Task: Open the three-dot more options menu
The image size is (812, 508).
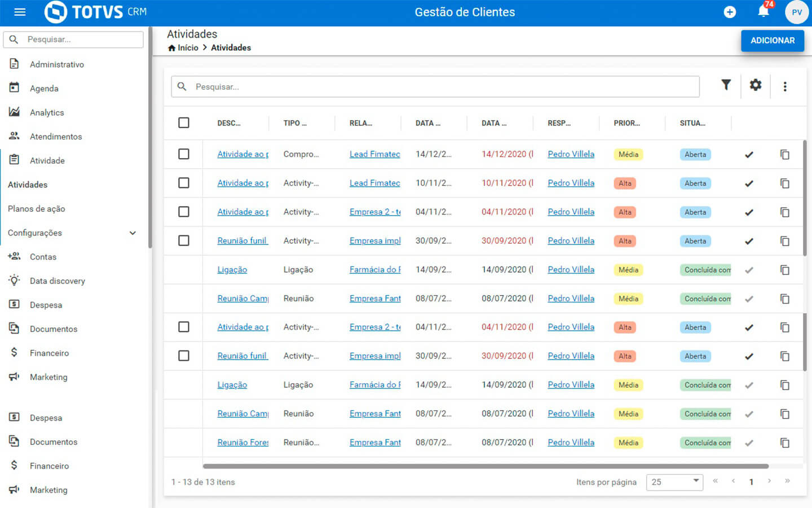Action: coord(785,86)
